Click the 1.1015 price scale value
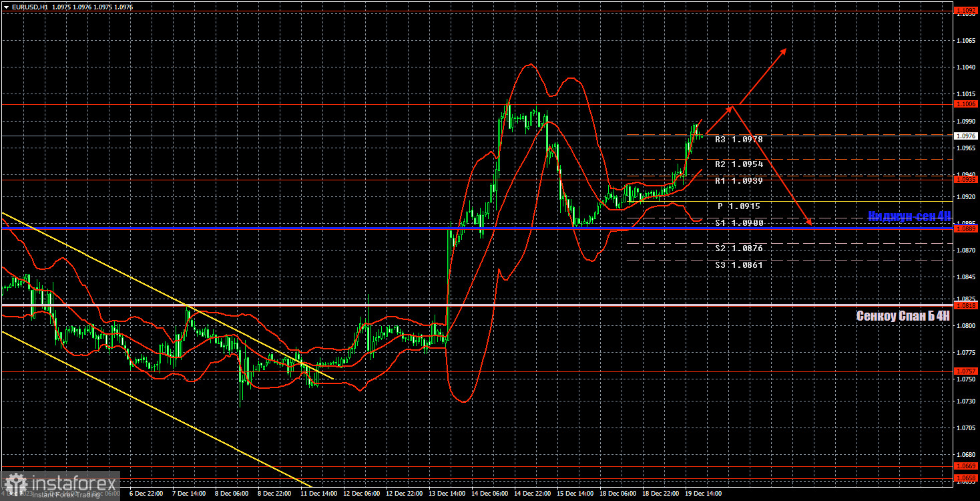Image resolution: width=980 pixels, height=501 pixels. [x=966, y=94]
